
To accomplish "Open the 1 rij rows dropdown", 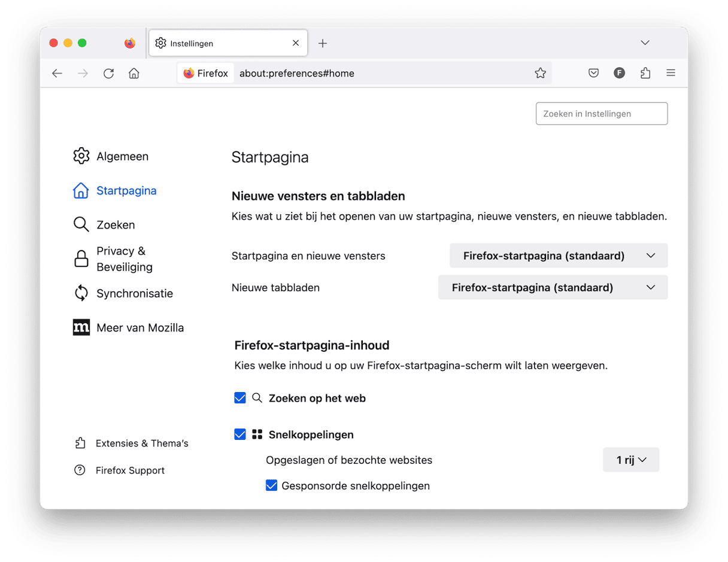I will (x=631, y=460).
